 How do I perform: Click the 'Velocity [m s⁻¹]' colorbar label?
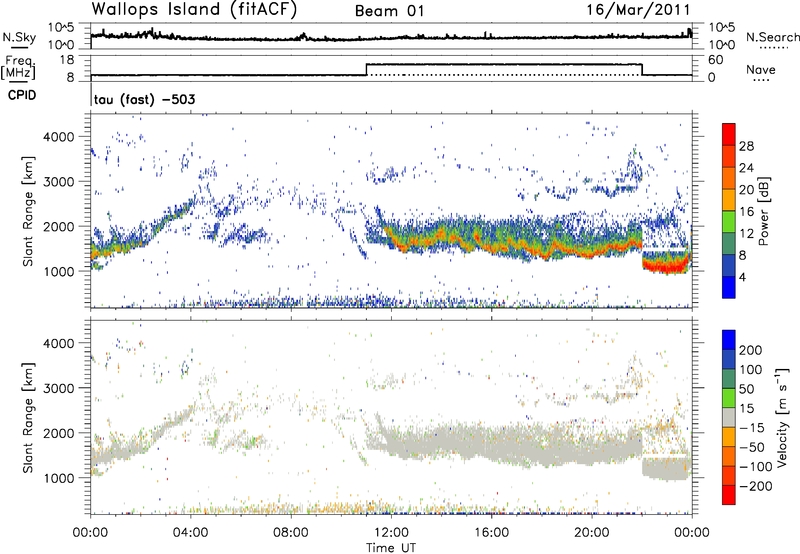tap(782, 417)
